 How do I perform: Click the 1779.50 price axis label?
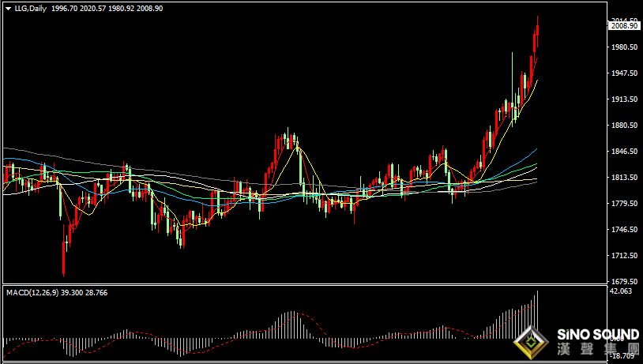(x=624, y=203)
